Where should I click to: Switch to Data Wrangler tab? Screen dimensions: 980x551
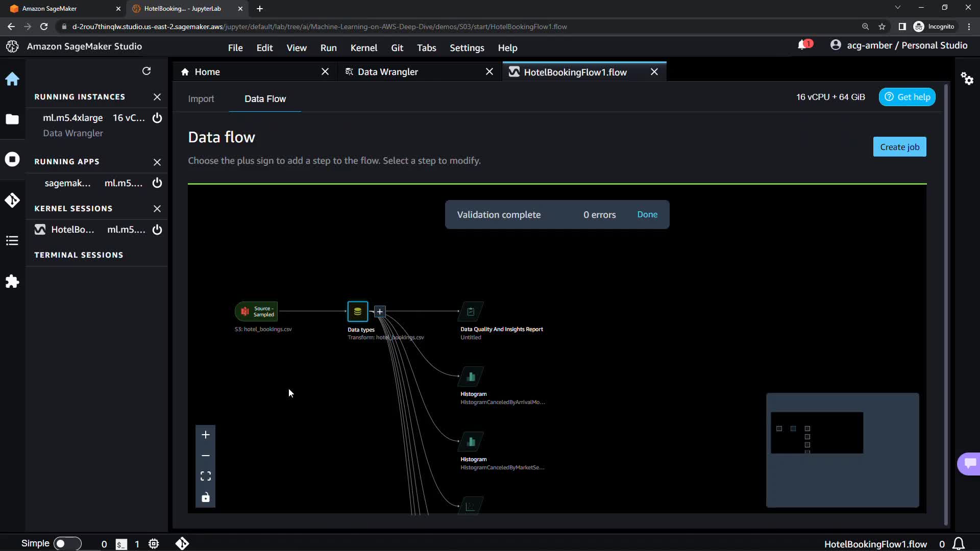[x=387, y=72]
